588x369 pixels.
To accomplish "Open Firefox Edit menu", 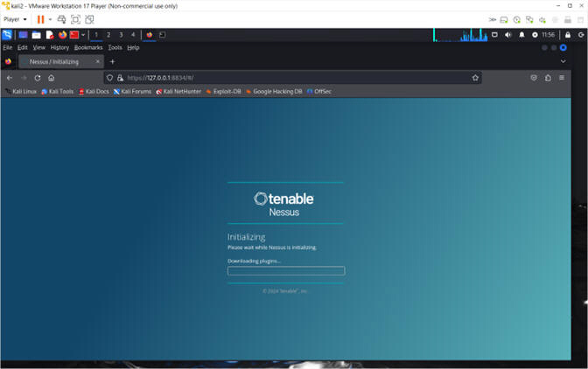I will click(23, 47).
